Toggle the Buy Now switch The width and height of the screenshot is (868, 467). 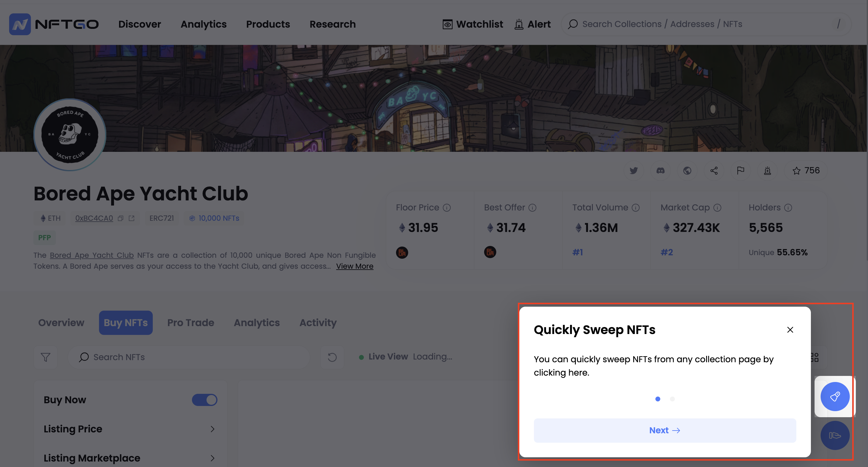[x=204, y=400]
